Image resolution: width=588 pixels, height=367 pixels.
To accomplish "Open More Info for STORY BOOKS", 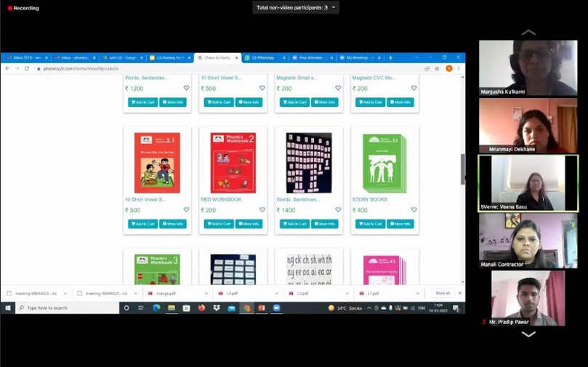I will pyautogui.click(x=400, y=224).
